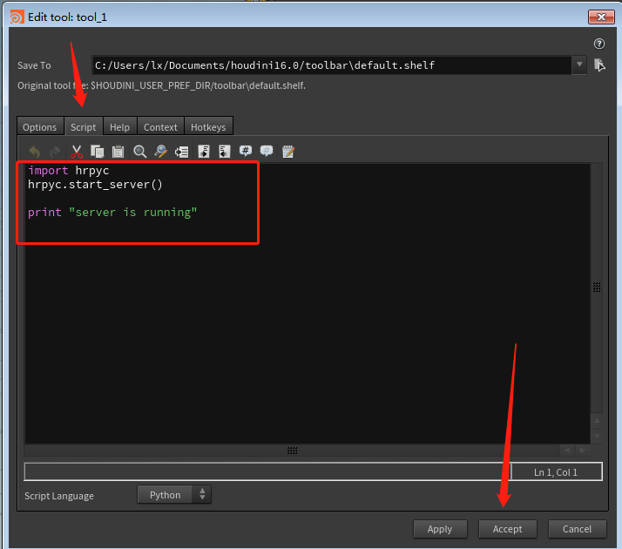Click the Script Language label

(x=59, y=496)
